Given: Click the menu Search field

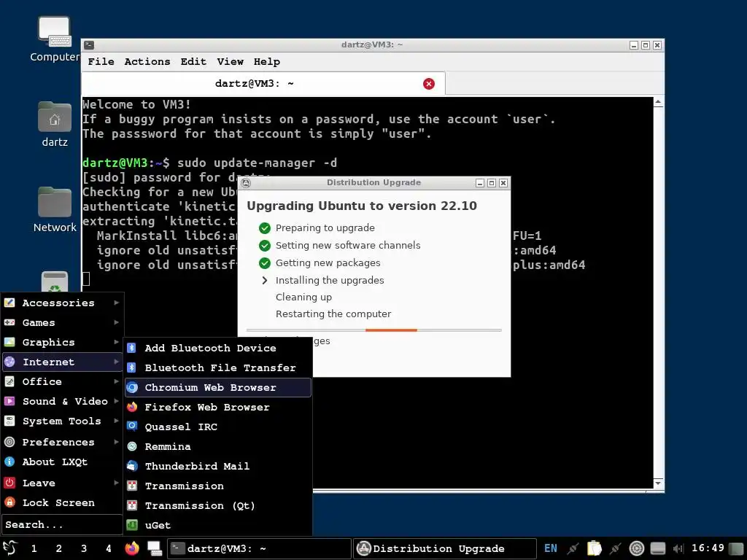Looking at the screenshot, I should point(62,525).
